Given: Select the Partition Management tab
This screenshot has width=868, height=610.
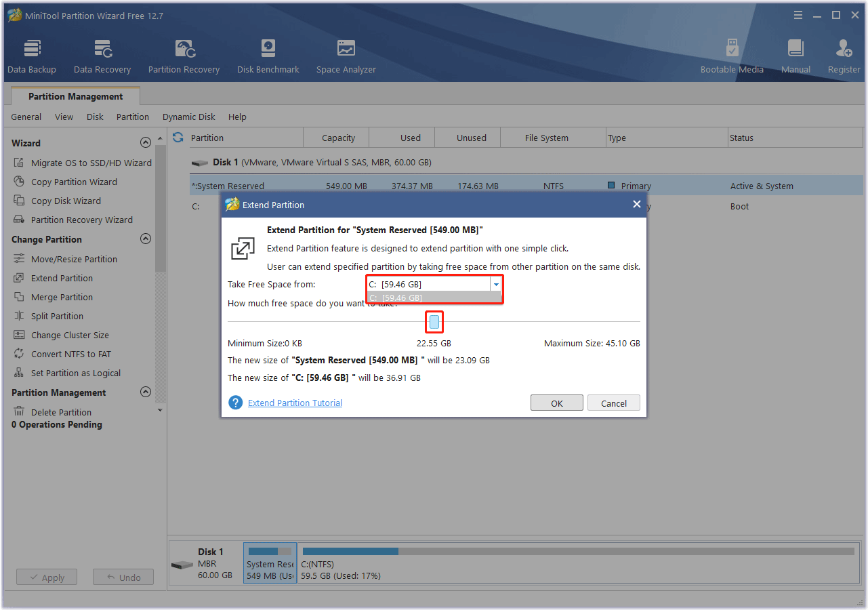Looking at the screenshot, I should (x=76, y=96).
